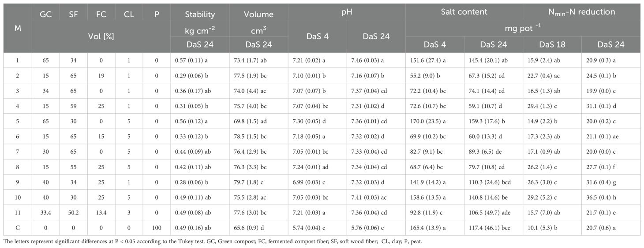Click the Stability column header
Screen dimensions: 644x248
tap(200, 14)
